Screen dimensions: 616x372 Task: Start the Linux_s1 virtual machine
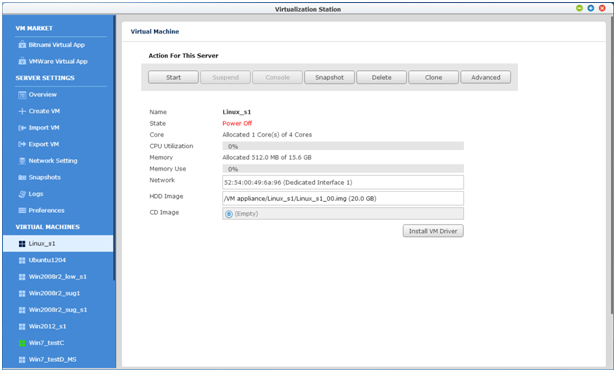tap(173, 77)
